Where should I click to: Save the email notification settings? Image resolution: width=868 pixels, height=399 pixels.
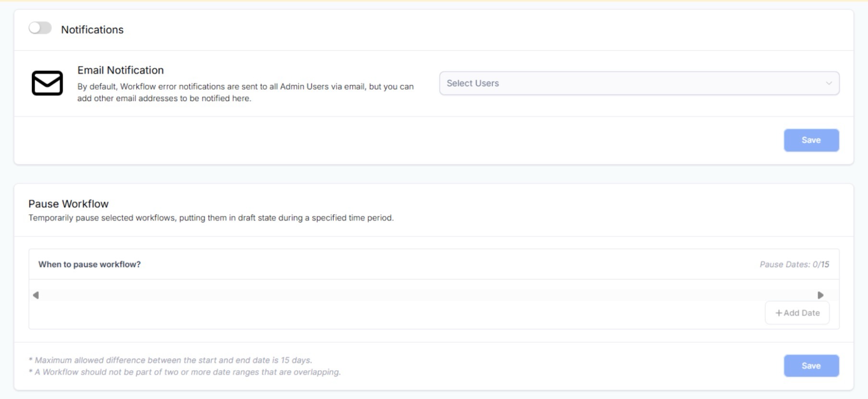click(x=811, y=140)
